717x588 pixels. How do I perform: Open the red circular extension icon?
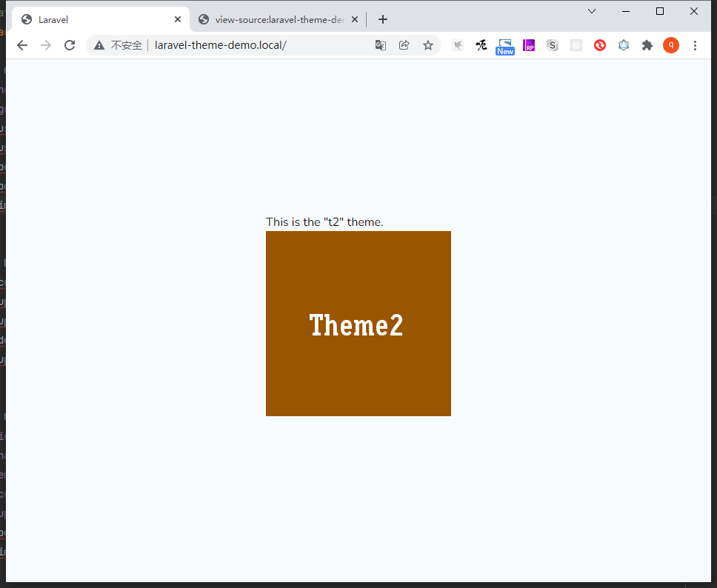click(x=600, y=45)
